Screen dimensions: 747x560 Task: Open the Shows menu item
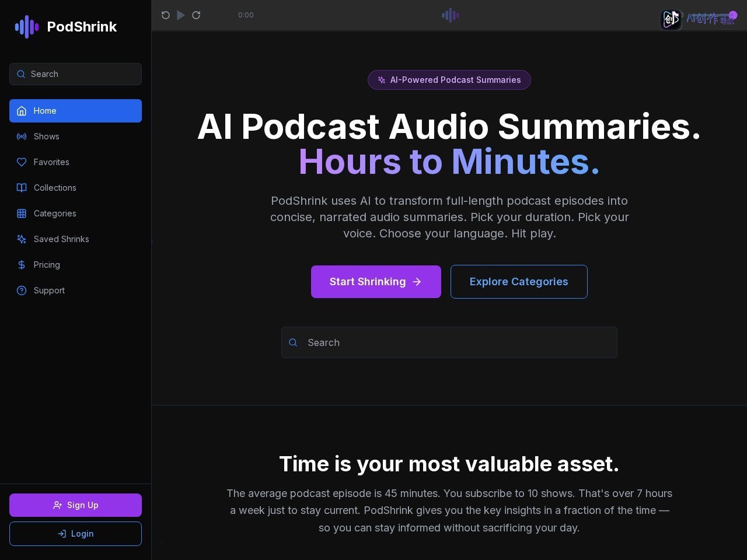75,136
